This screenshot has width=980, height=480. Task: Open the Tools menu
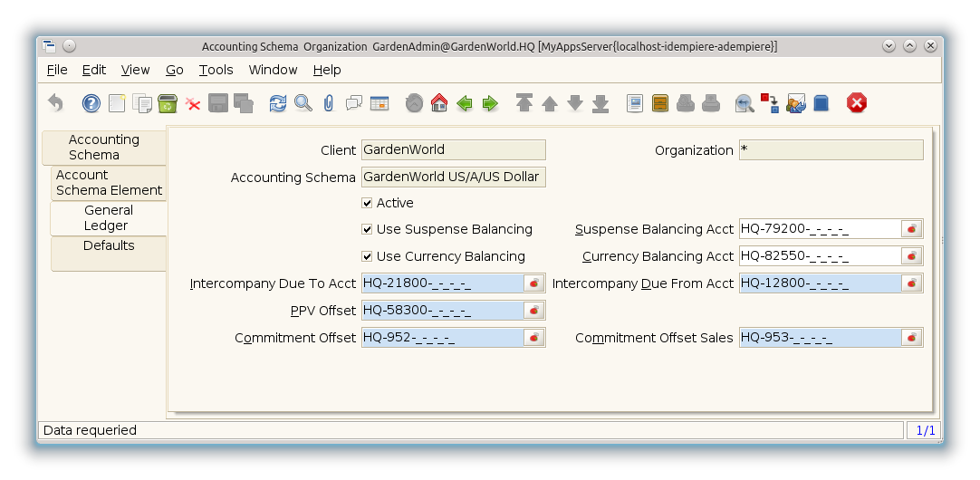coord(216,70)
